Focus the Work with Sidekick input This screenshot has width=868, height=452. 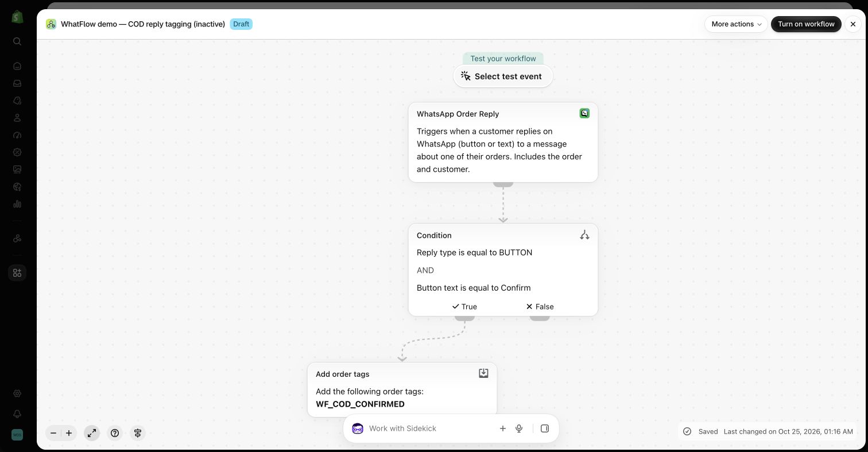click(x=431, y=428)
